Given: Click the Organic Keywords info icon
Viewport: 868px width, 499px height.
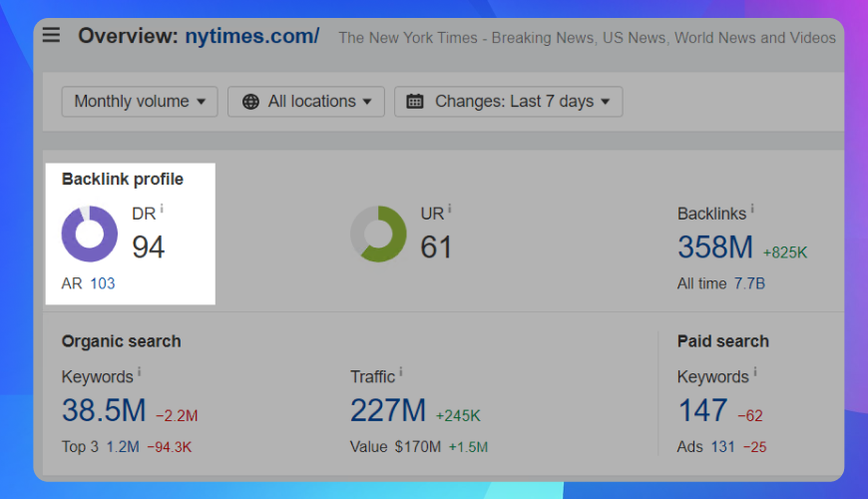Looking at the screenshot, I should (139, 371).
